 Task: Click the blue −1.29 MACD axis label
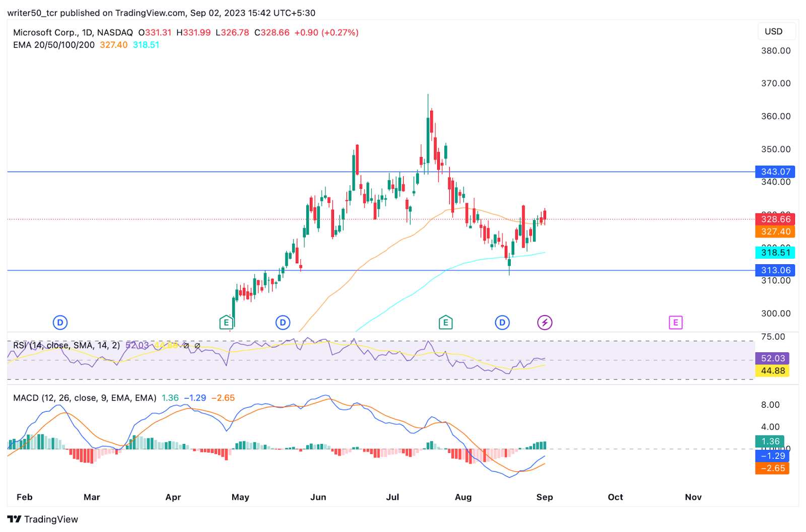point(772,455)
